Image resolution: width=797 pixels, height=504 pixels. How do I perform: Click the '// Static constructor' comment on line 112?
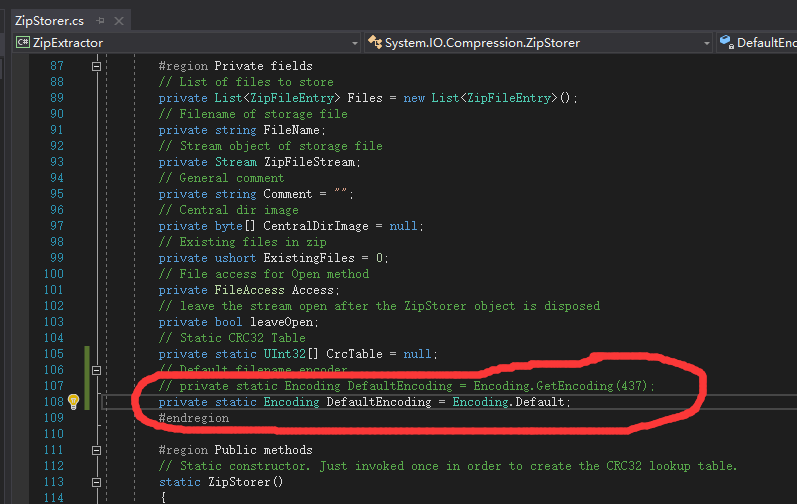[x=448, y=466]
